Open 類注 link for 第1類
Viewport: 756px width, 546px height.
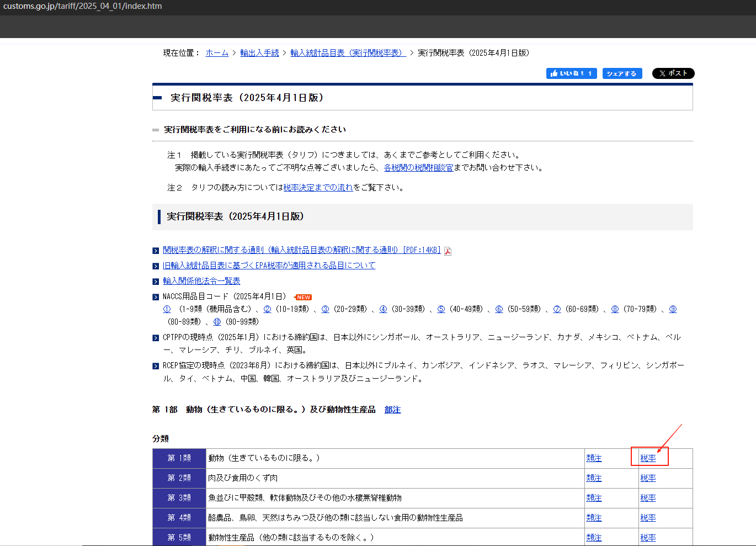pyautogui.click(x=594, y=458)
